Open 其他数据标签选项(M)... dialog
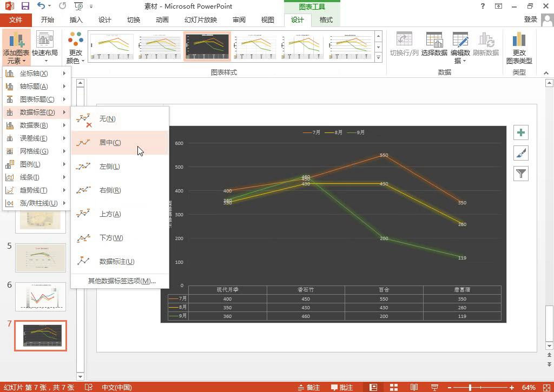The height and width of the screenshot is (392, 554). 120,281
